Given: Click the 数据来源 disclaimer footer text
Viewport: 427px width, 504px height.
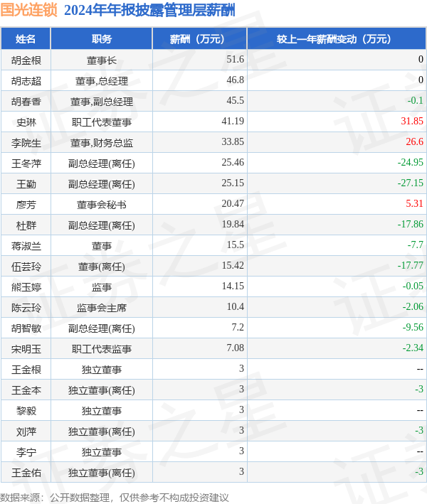Looking at the screenshot, I should click(x=115, y=498).
